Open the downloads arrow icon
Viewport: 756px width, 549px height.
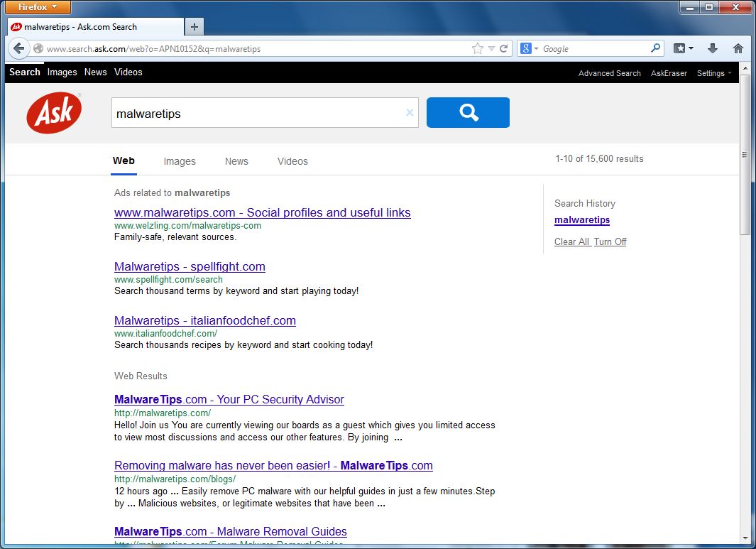(x=713, y=48)
